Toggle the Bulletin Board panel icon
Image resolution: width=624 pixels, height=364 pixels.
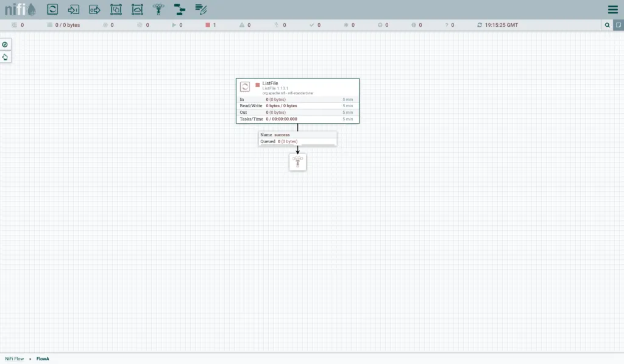[618, 25]
